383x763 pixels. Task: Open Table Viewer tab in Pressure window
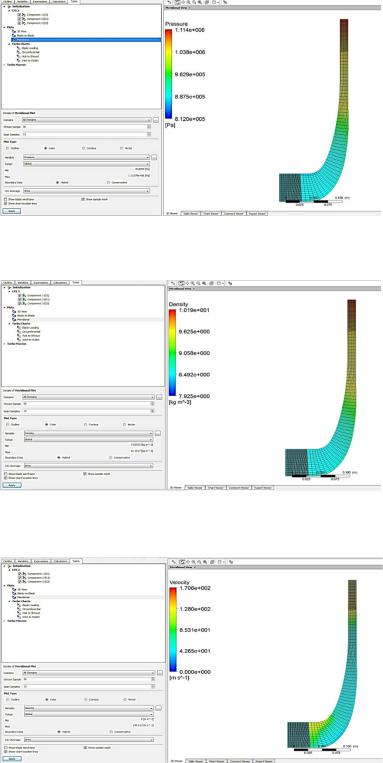point(190,213)
